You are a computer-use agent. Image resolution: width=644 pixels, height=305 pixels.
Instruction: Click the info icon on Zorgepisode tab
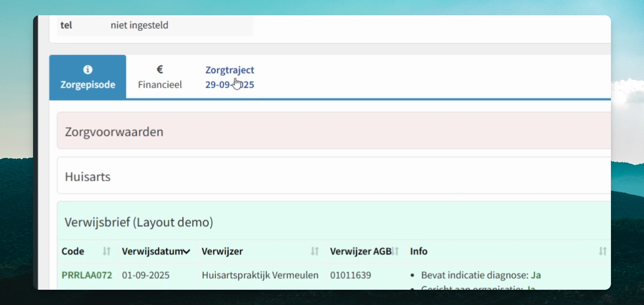pos(88,69)
